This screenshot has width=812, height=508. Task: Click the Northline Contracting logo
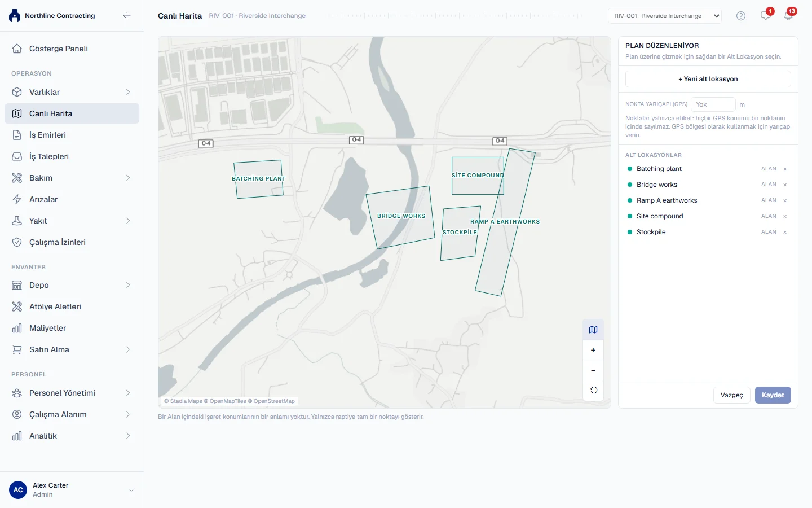15,16
